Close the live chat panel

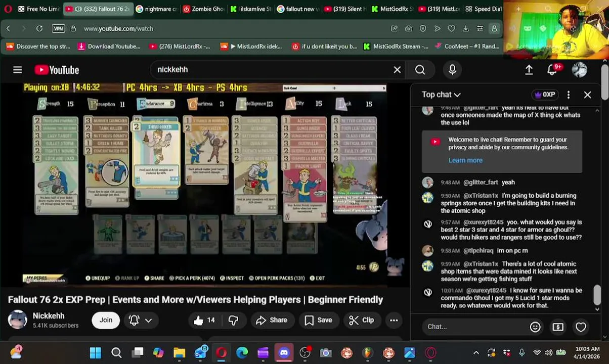tap(587, 95)
